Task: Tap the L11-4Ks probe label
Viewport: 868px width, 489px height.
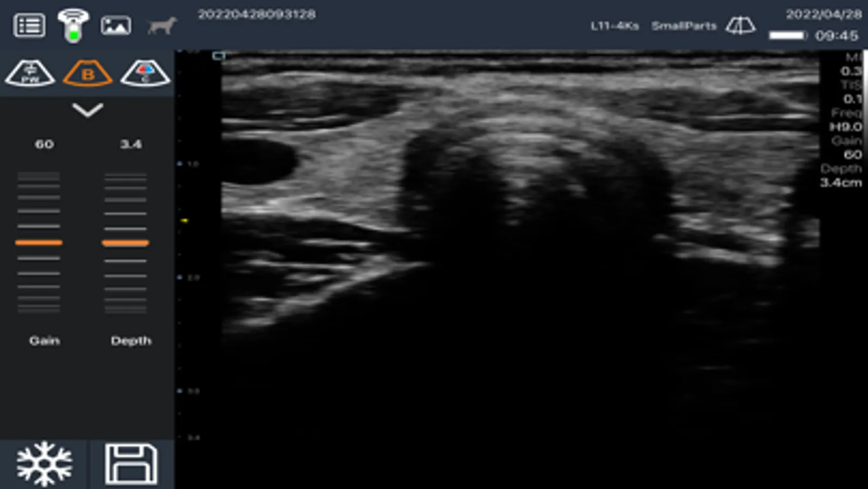Action: [x=614, y=26]
